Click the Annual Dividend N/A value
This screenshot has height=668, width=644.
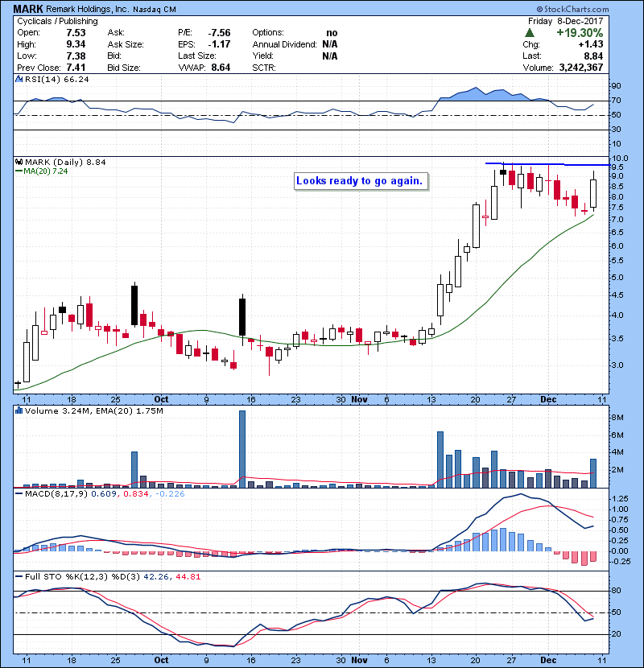(330, 44)
